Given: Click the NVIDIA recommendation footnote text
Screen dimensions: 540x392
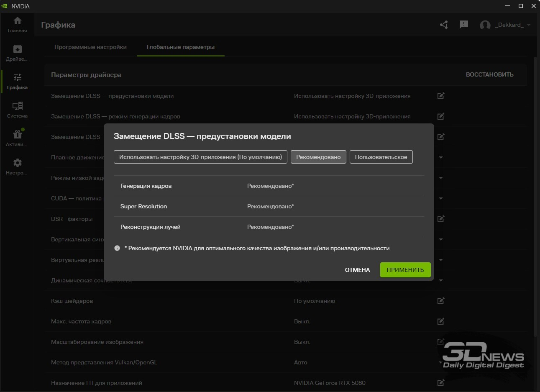Looking at the screenshot, I should click(x=257, y=248).
